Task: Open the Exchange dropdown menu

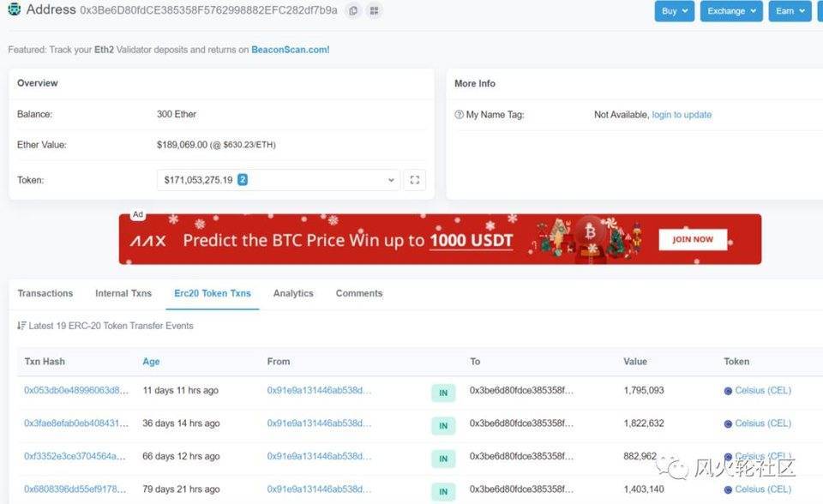Action: (x=731, y=11)
